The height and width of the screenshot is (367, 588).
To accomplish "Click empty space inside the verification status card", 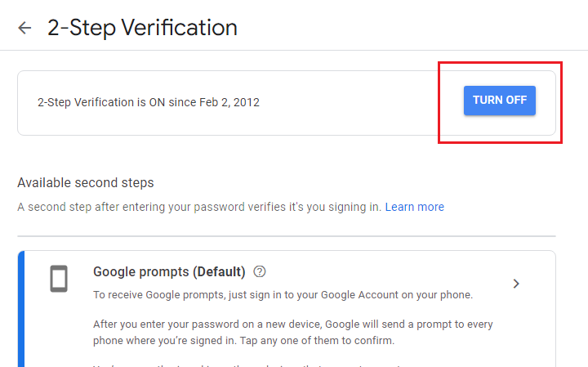I will pos(356,103).
